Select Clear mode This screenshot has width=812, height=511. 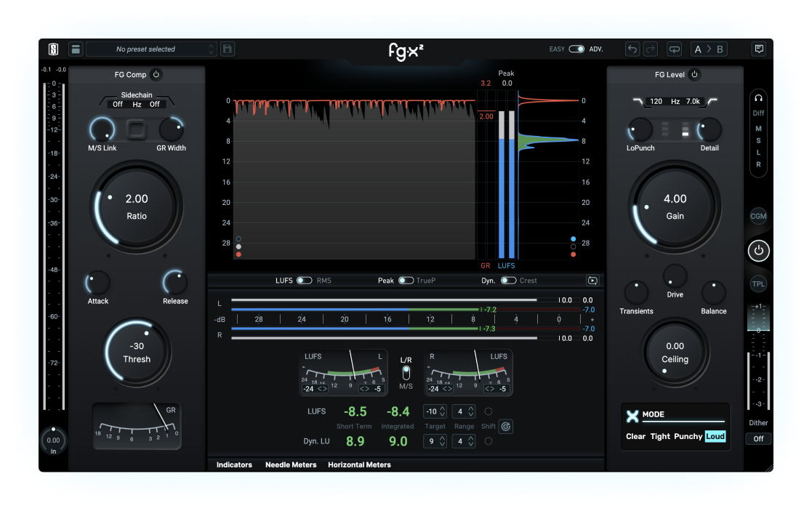635,436
